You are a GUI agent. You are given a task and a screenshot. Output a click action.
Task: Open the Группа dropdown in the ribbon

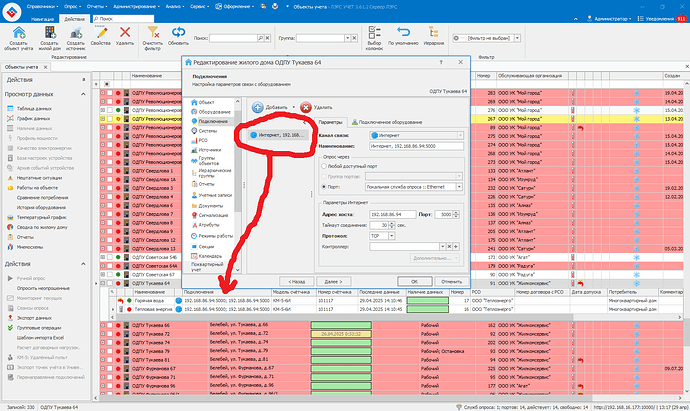(347, 38)
